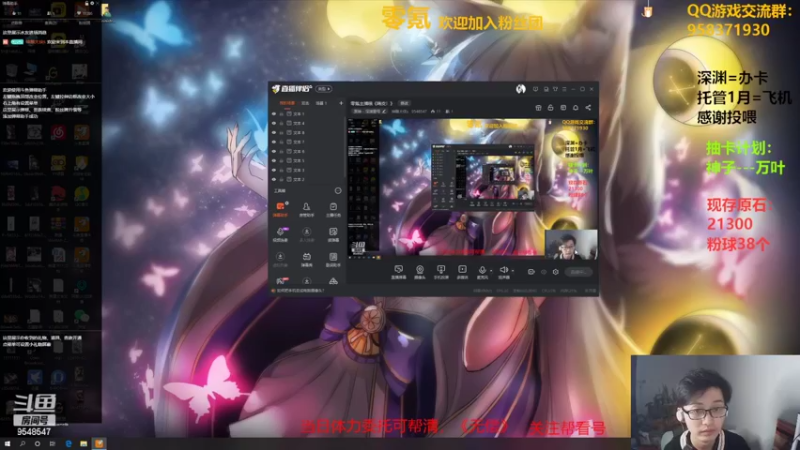Toggle the lock on the 文本 2 layer

point(281,180)
